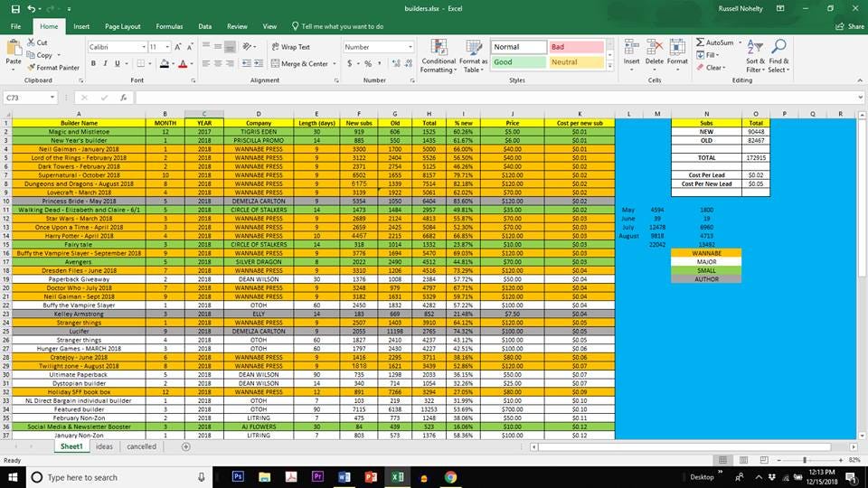Apply the Bad cell style
The image size is (868, 488).
coord(576,47)
